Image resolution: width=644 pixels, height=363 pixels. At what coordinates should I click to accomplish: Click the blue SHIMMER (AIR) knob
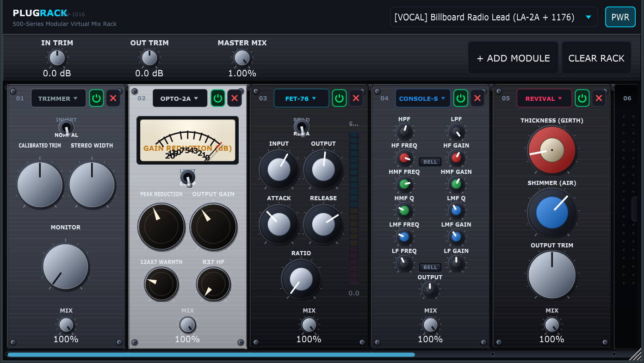point(551,213)
